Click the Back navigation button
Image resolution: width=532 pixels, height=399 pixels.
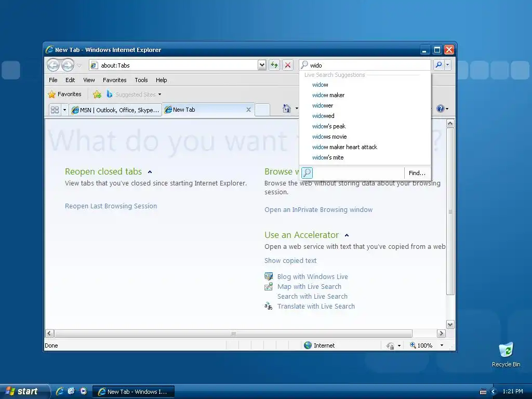pos(54,65)
